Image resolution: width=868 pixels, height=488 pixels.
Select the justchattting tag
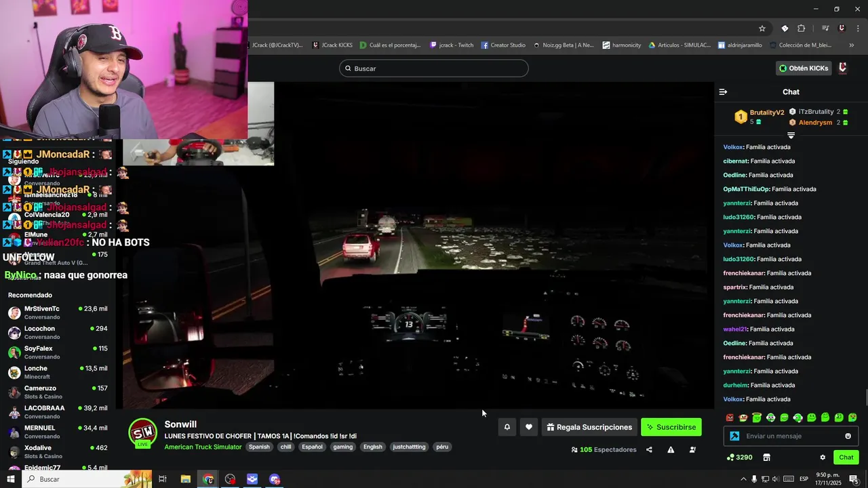(x=409, y=447)
